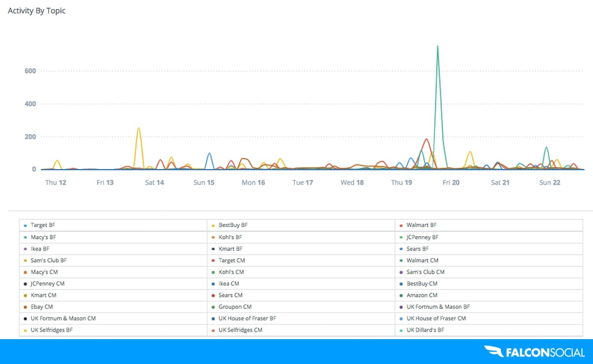Toggle the Walmart CM series in legend
Screen dimensions: 593x364
pos(422,260)
